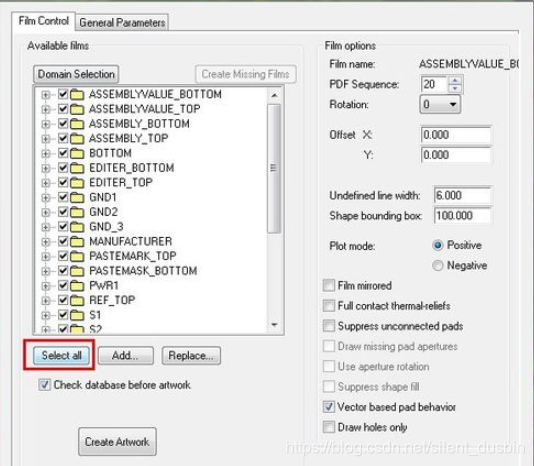Click the PWR1 folder icon

pyautogui.click(x=77, y=285)
